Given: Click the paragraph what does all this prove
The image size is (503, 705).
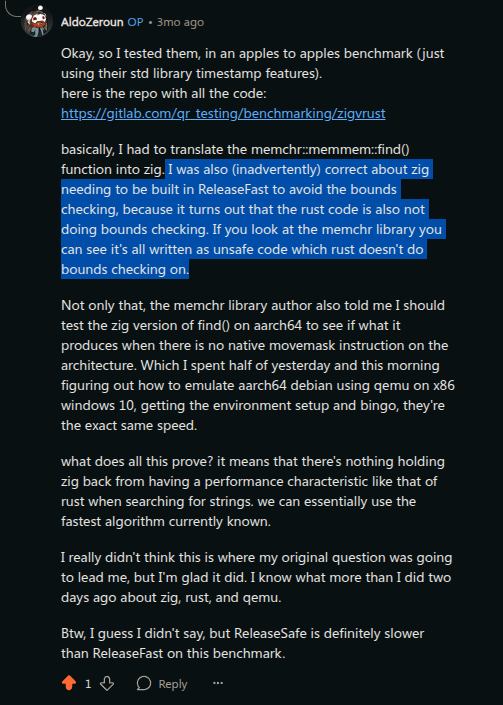Looking at the screenshot, I should (253, 491).
